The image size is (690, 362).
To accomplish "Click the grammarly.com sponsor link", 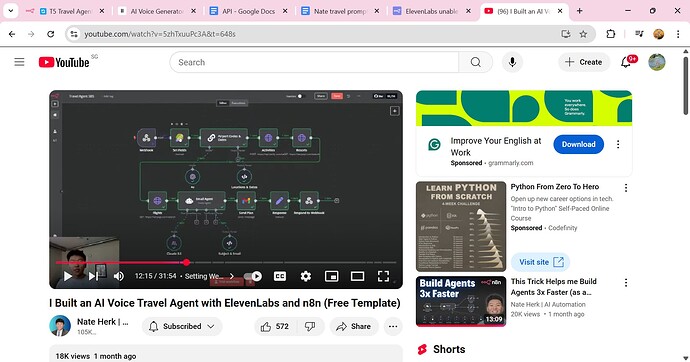I will click(510, 163).
